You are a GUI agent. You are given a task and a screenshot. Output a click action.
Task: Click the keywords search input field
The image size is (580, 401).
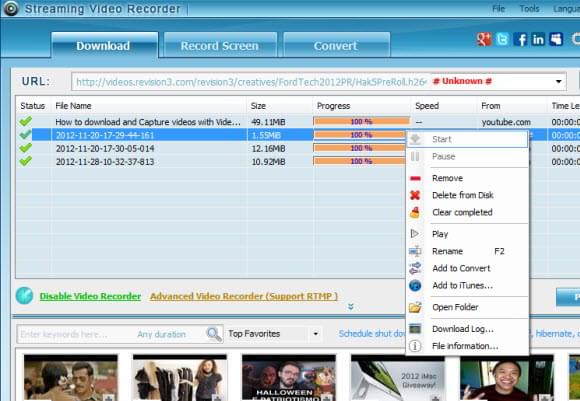click(76, 334)
